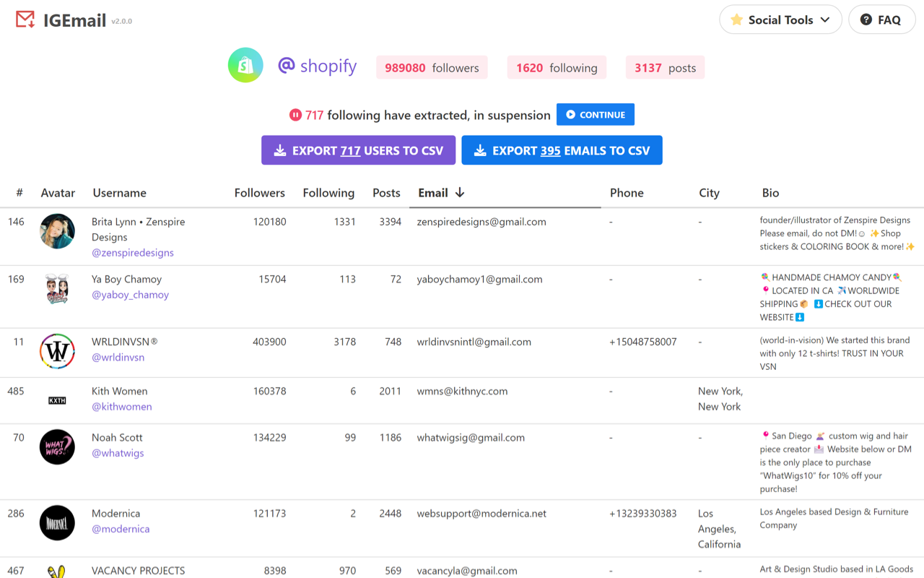Open the @shopify username link
The image size is (924, 578).
[318, 66]
